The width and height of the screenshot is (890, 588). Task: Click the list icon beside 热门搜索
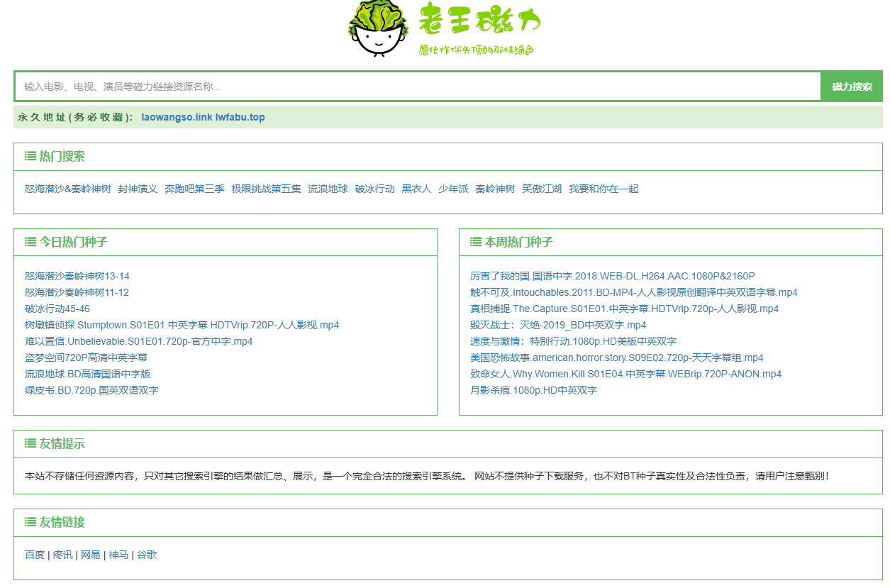coord(29,156)
